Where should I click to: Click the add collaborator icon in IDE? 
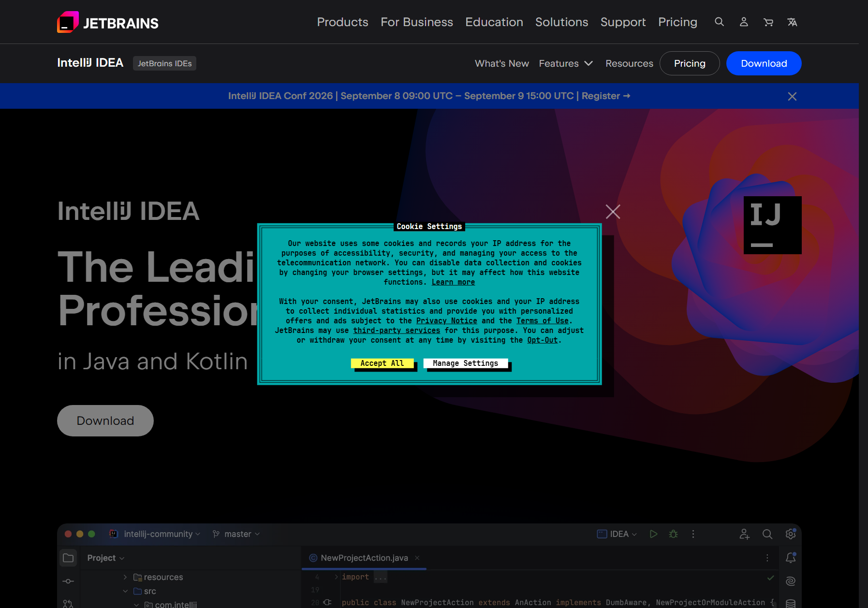pos(744,534)
